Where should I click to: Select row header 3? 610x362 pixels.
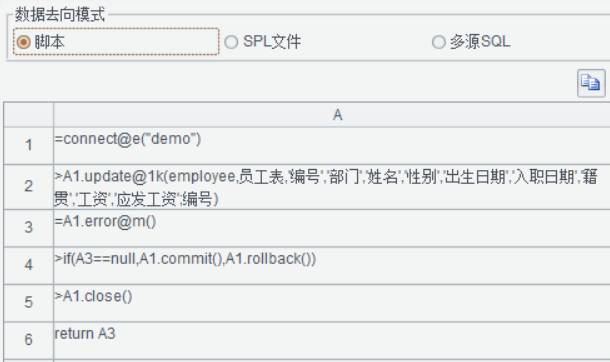[28, 228]
